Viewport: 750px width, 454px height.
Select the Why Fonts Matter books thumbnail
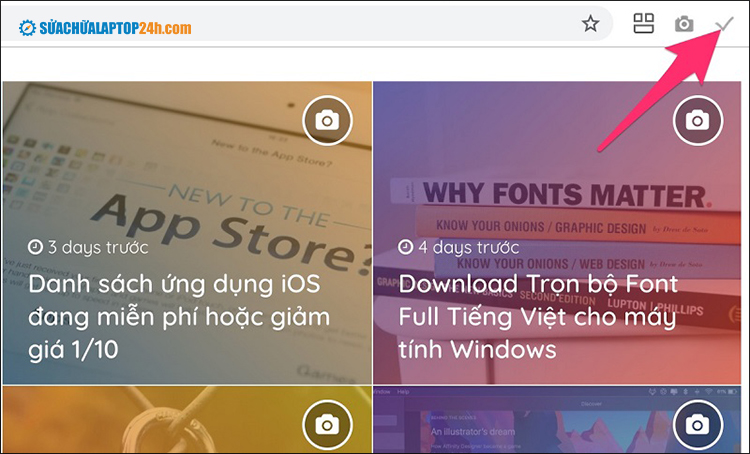coord(557,233)
